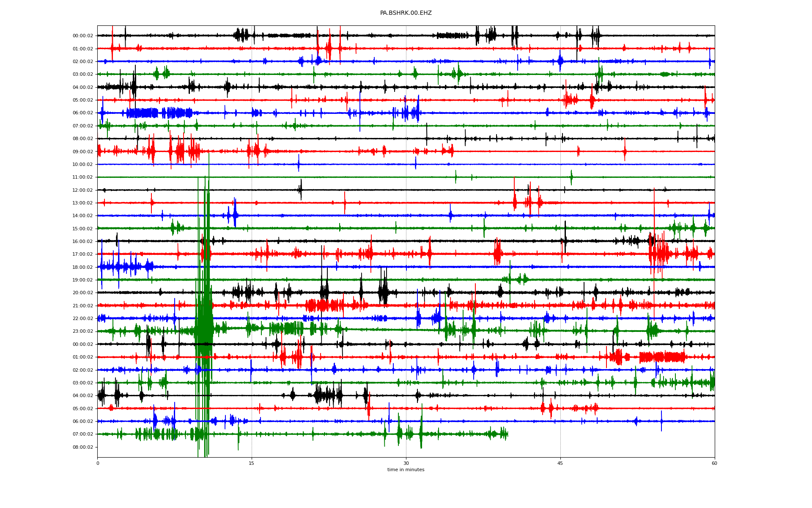Click the 30 tick on x-axis

point(406,463)
